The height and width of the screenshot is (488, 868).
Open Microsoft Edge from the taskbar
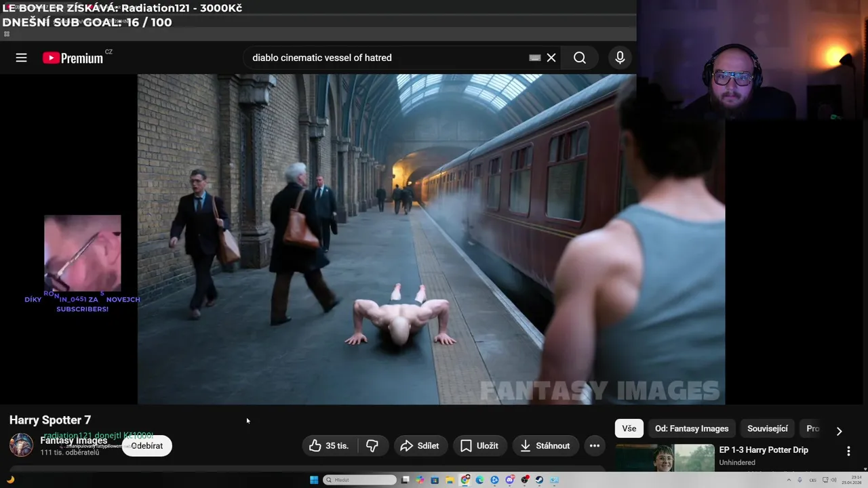479,480
